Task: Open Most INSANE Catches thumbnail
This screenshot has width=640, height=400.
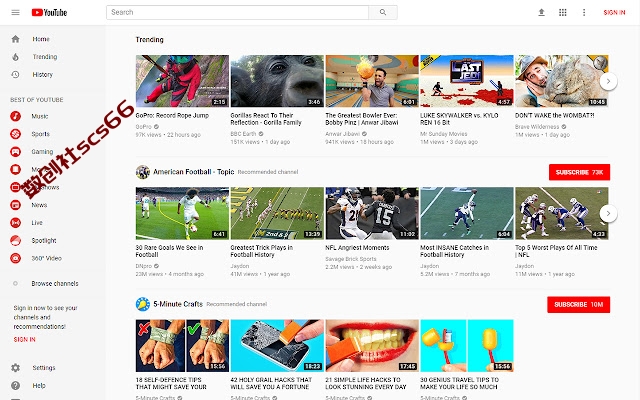Action: pyautogui.click(x=467, y=213)
